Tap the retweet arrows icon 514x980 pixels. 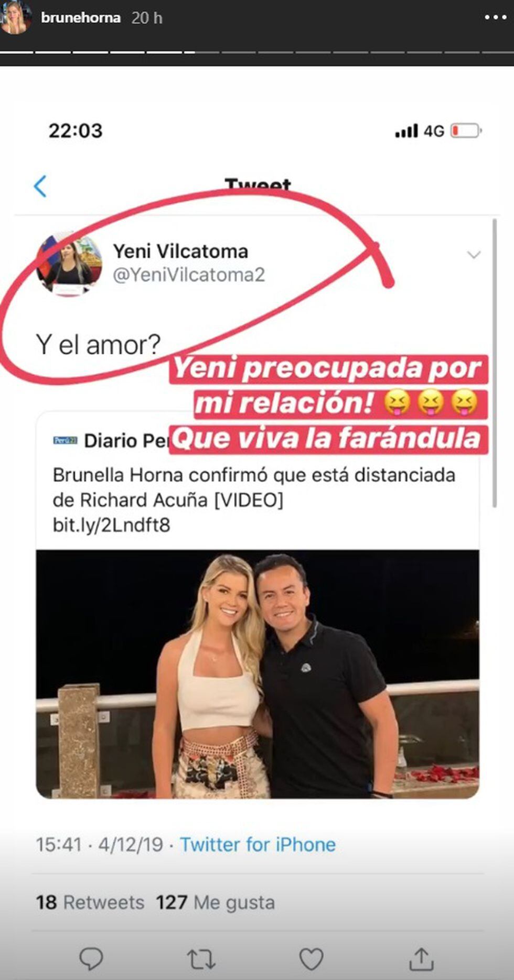(201, 959)
